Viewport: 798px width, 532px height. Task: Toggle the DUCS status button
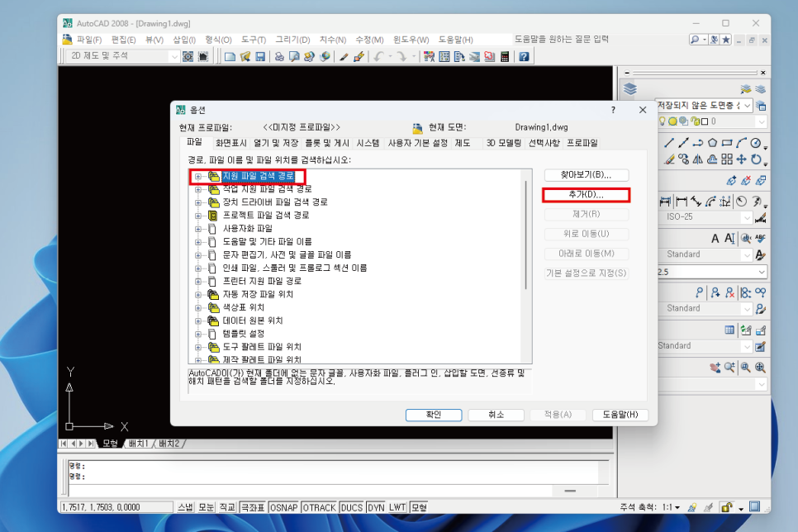[351, 507]
